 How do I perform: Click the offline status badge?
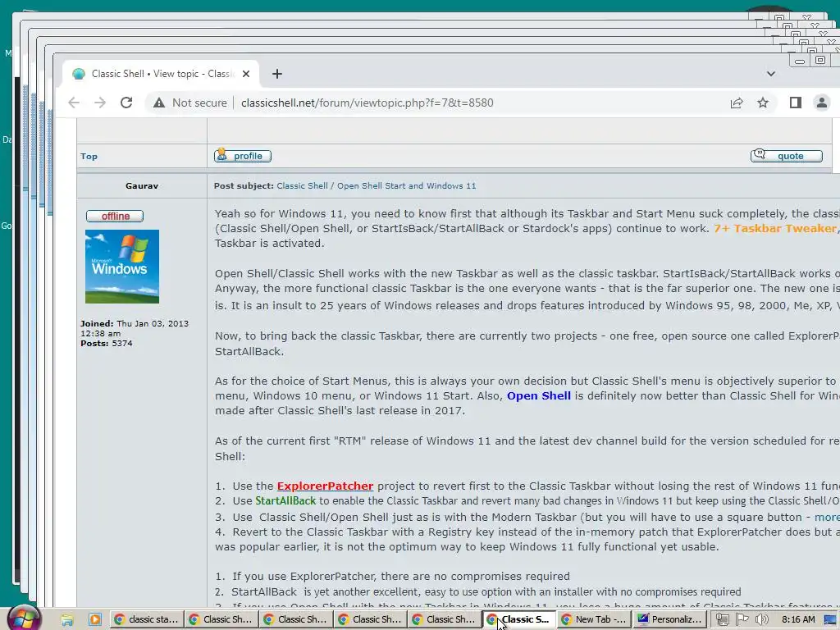coord(115,216)
